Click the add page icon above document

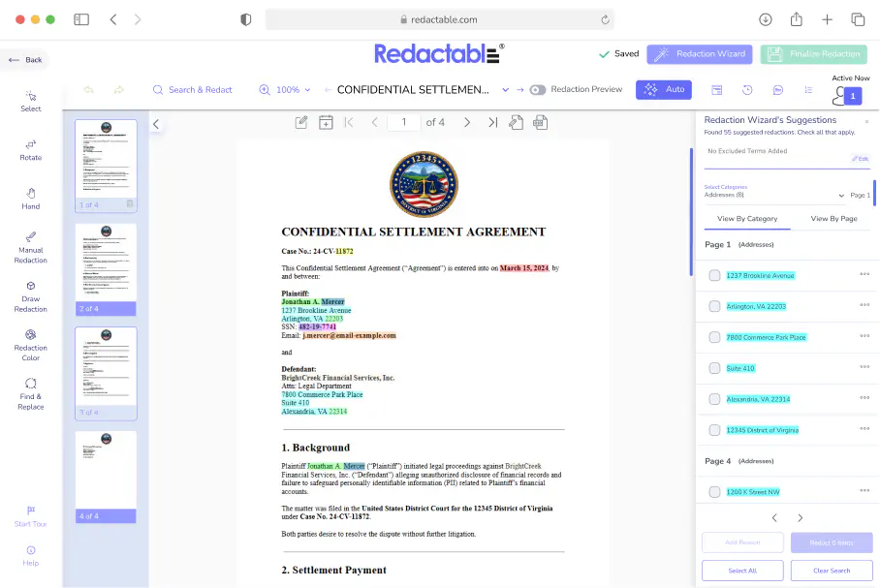point(326,122)
